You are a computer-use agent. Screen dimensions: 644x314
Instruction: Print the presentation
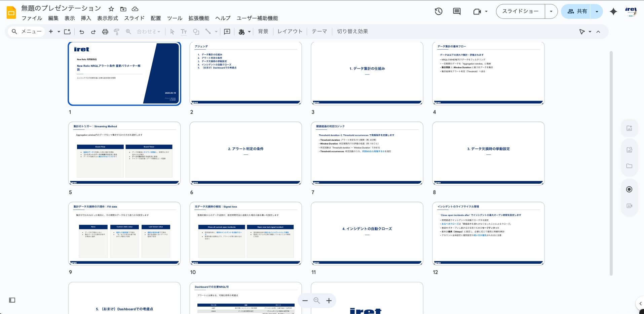click(x=105, y=32)
